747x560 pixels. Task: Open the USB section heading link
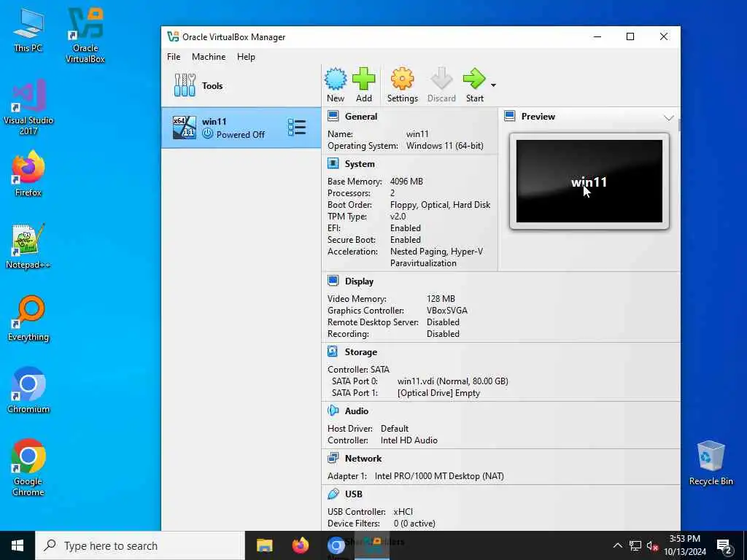coord(354,494)
